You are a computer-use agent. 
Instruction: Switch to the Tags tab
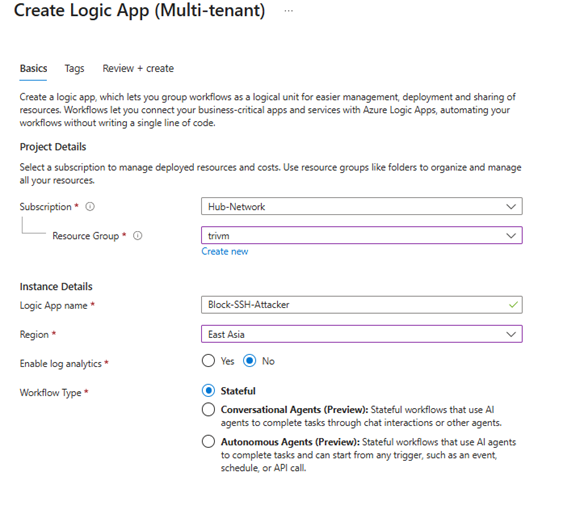pyautogui.click(x=74, y=69)
